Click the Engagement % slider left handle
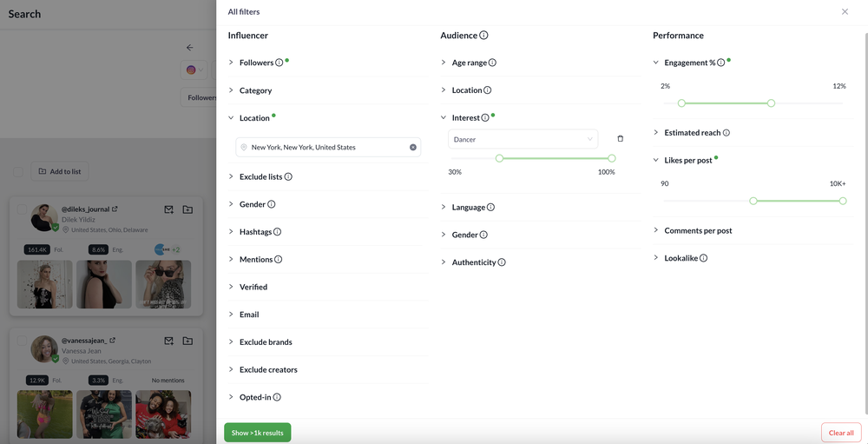Viewport: 868px width, 444px height. click(681, 103)
